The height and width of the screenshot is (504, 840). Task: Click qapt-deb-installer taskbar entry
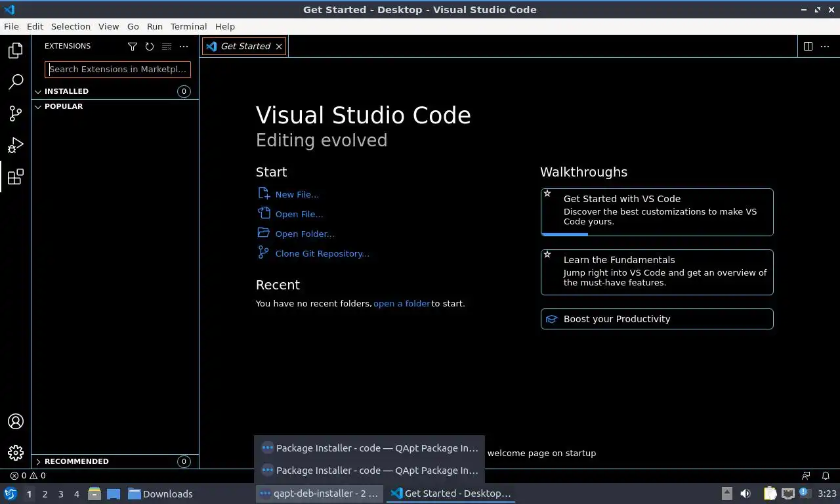tap(320, 493)
